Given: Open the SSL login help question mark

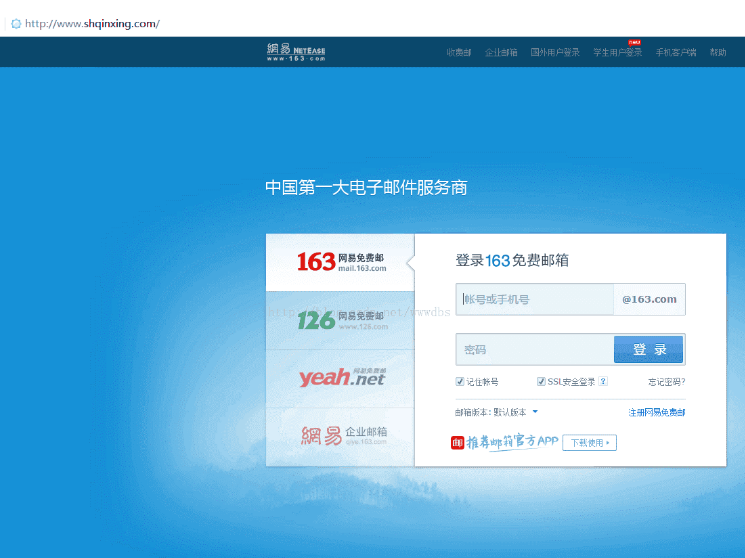Looking at the screenshot, I should pyautogui.click(x=603, y=381).
